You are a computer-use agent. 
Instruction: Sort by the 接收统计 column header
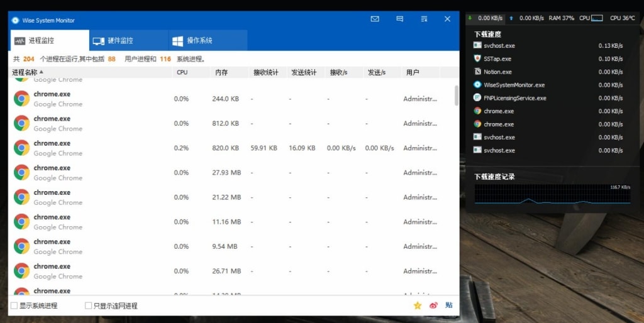click(x=267, y=72)
